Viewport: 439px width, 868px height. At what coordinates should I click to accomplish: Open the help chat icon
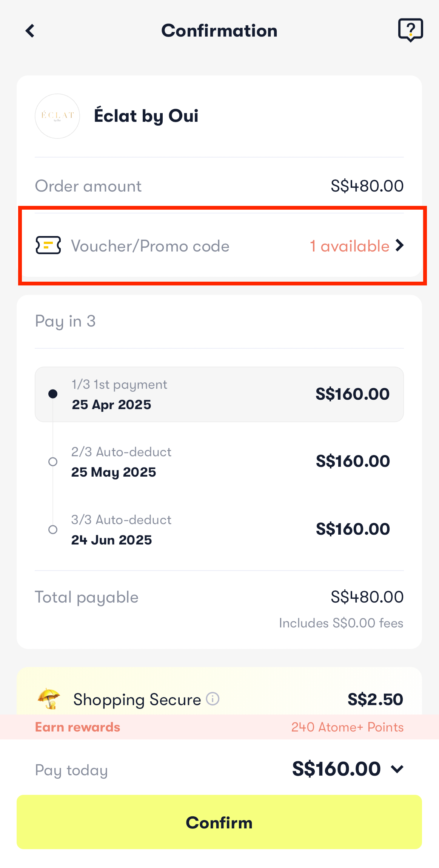coord(410,30)
